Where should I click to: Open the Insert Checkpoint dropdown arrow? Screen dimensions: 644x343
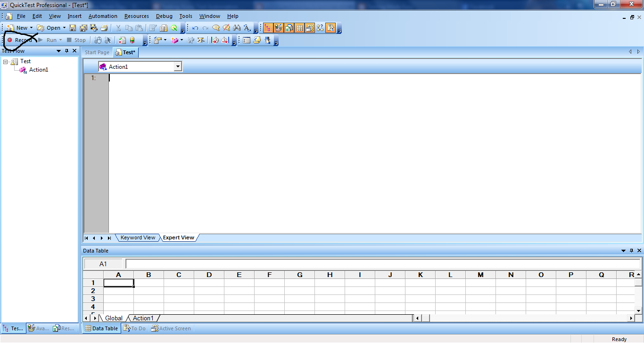click(x=165, y=40)
